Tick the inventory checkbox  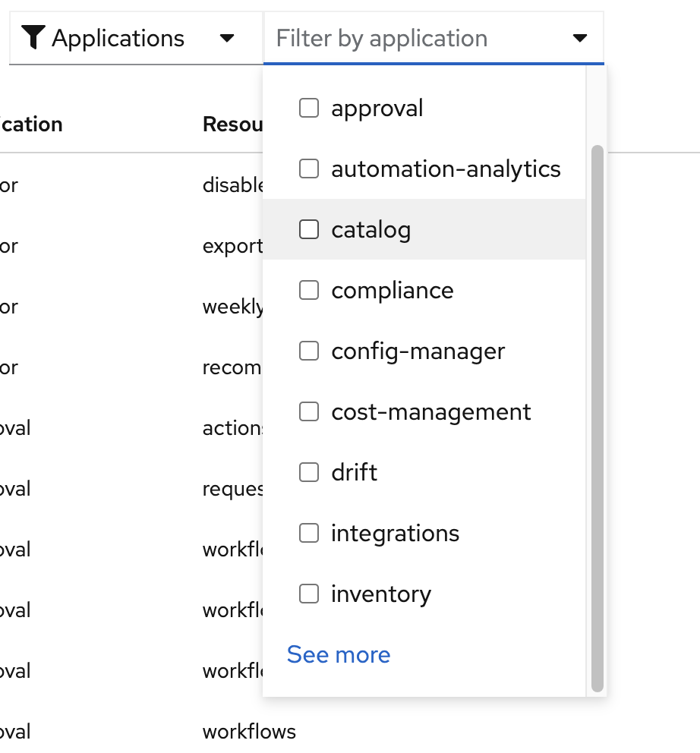(x=308, y=594)
